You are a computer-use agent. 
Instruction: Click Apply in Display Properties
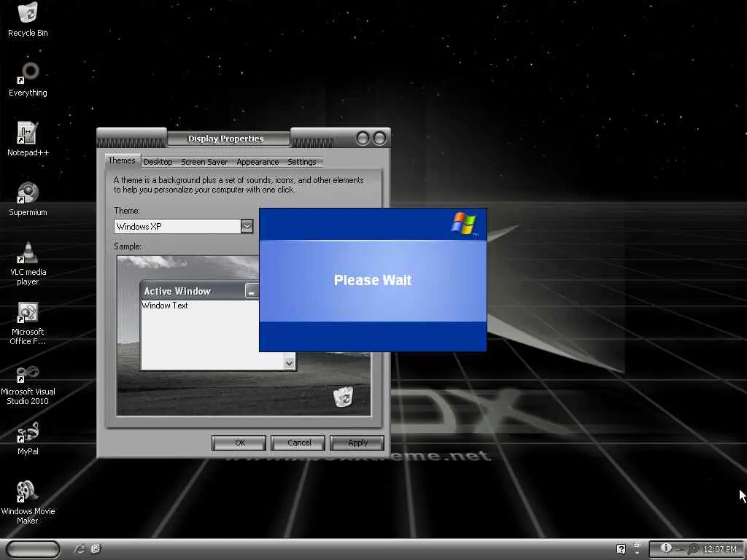pyautogui.click(x=357, y=443)
